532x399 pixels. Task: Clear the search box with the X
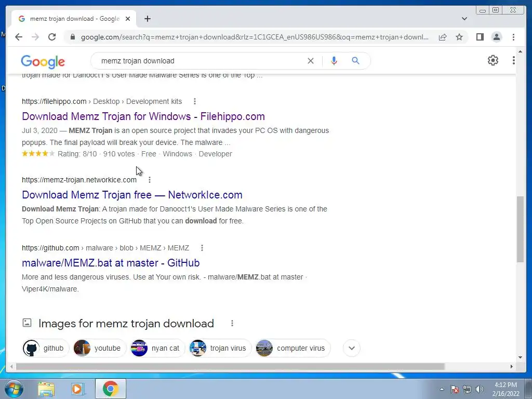pos(311,61)
